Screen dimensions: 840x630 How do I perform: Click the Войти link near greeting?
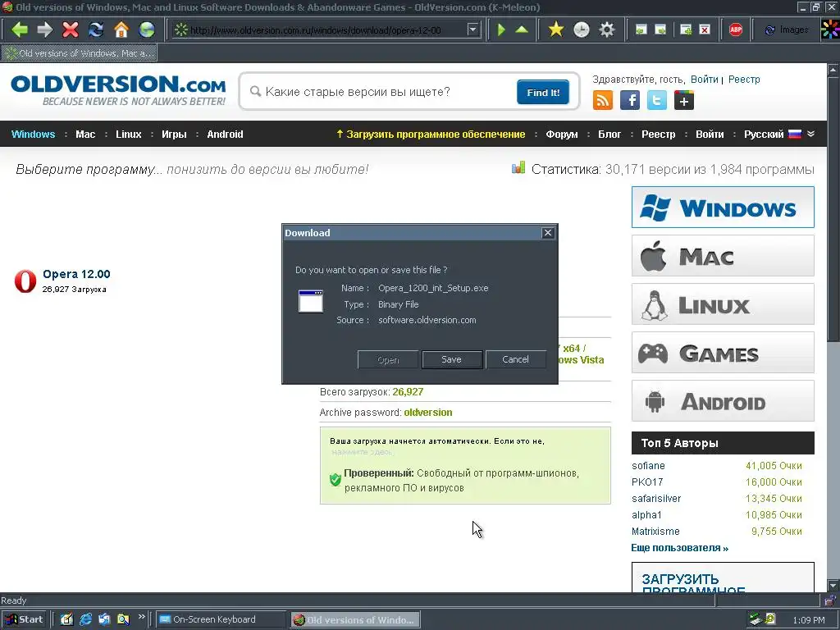tap(704, 80)
